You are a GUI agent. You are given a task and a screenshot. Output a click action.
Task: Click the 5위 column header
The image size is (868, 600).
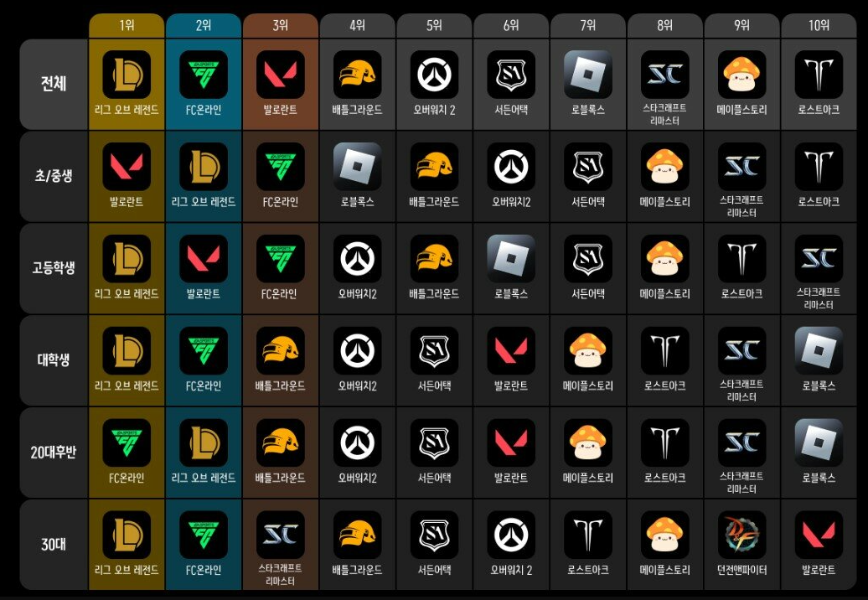click(x=434, y=25)
